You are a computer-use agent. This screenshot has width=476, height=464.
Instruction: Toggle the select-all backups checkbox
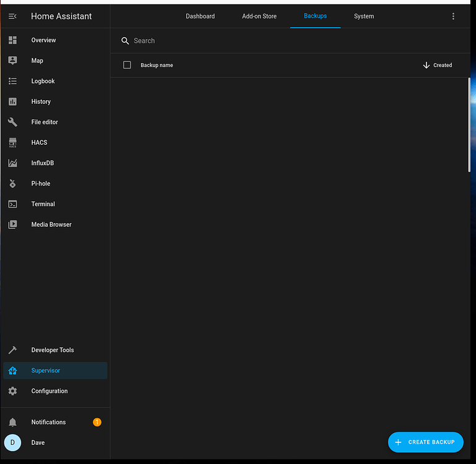(x=127, y=65)
